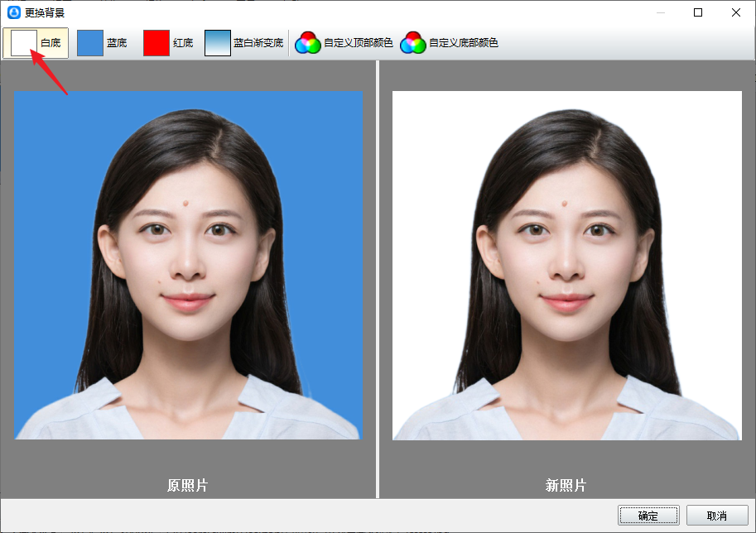
Task: Maximize the 更换背景 window
Action: point(698,12)
